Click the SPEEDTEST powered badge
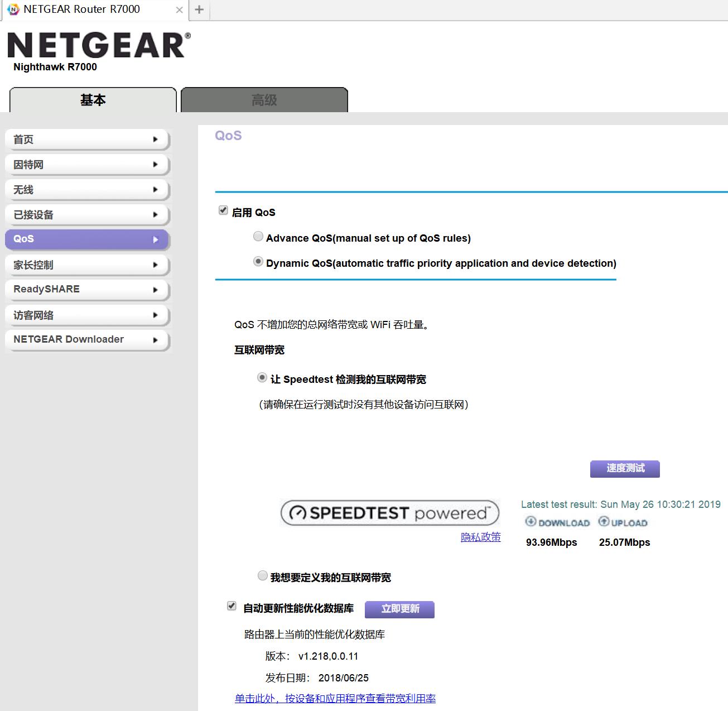Screen dimensions: 728x711 pyautogui.click(x=390, y=513)
